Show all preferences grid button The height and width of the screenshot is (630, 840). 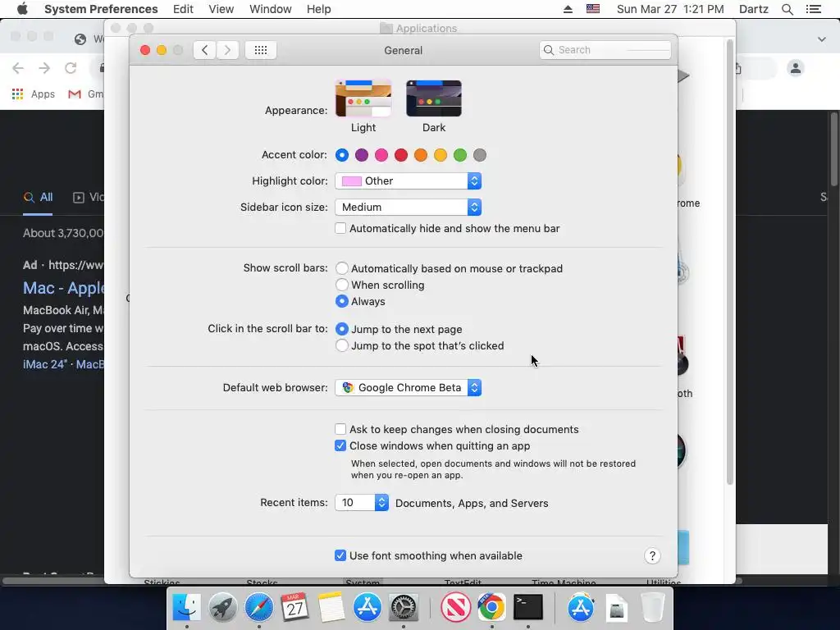(261, 50)
